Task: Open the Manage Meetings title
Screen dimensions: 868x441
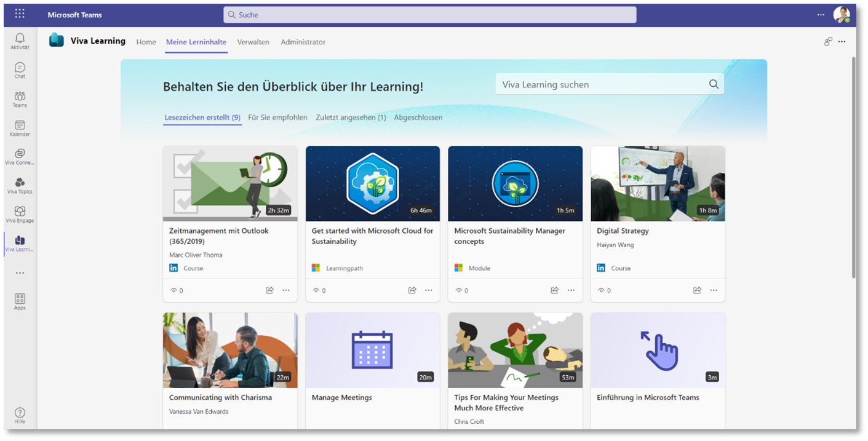Action: pyautogui.click(x=341, y=397)
